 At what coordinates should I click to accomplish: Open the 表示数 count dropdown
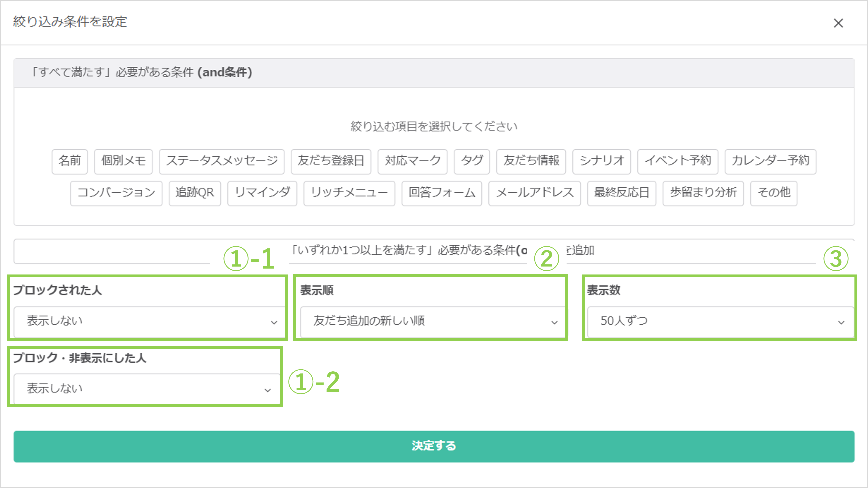click(x=720, y=322)
